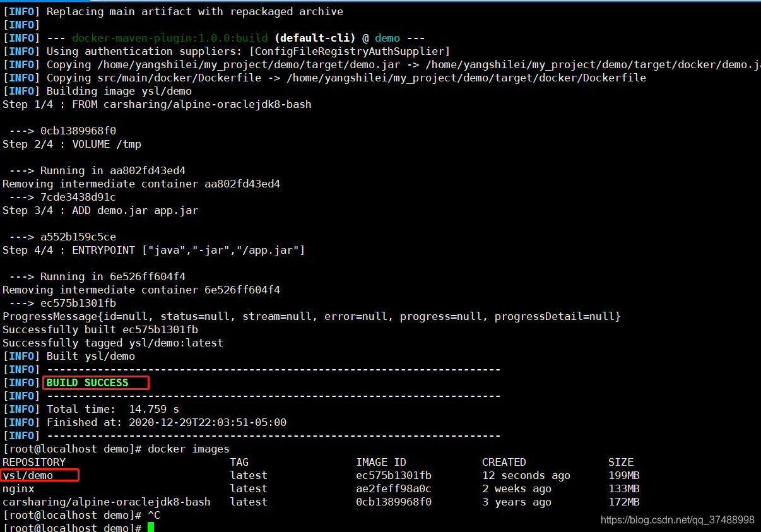Select image ID '0cb1389968f0' in images table
761x532 pixels.
tap(394, 502)
